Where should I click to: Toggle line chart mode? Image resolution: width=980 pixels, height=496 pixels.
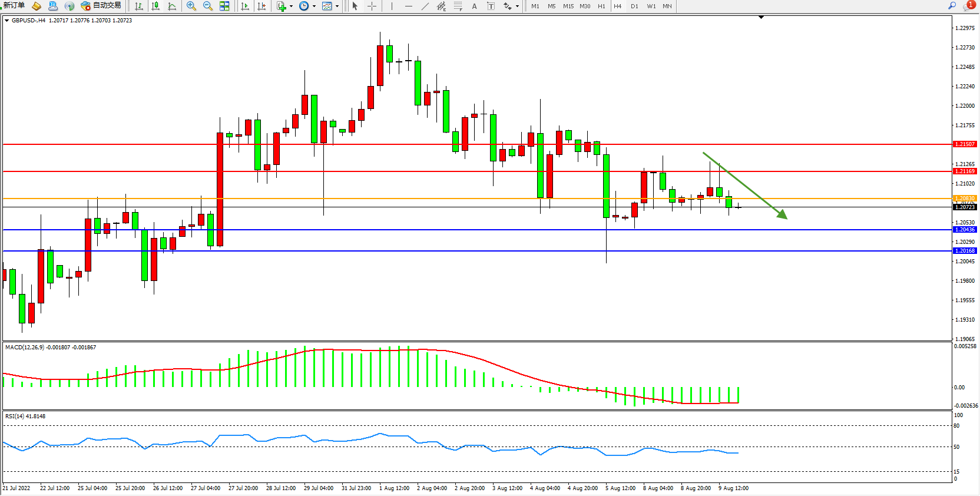click(x=172, y=6)
